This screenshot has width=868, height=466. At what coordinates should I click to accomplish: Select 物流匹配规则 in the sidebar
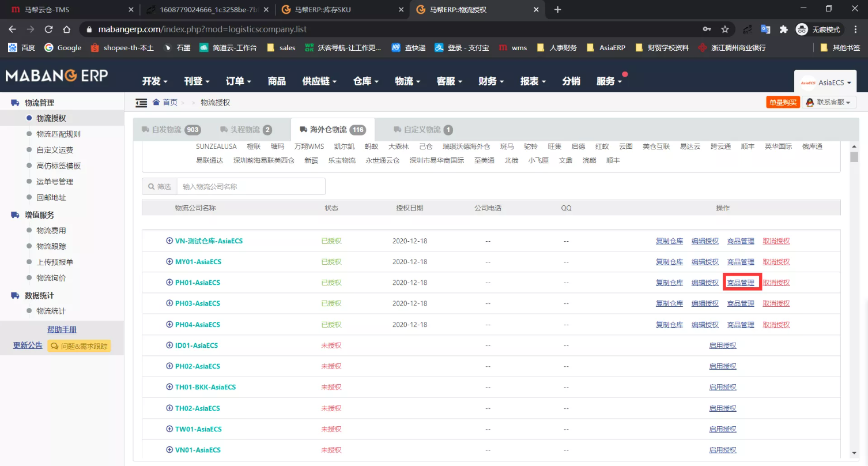(58, 134)
